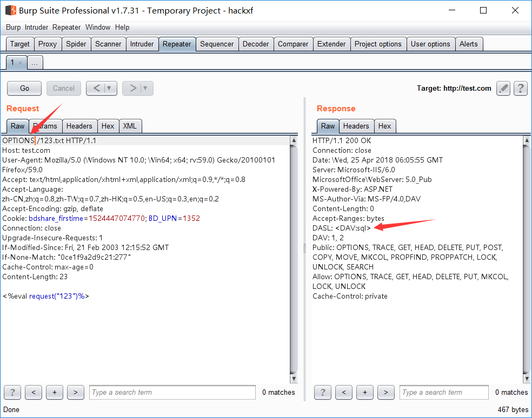Click the Cancel button
Image resolution: width=532 pixels, height=418 pixels.
[x=63, y=88]
